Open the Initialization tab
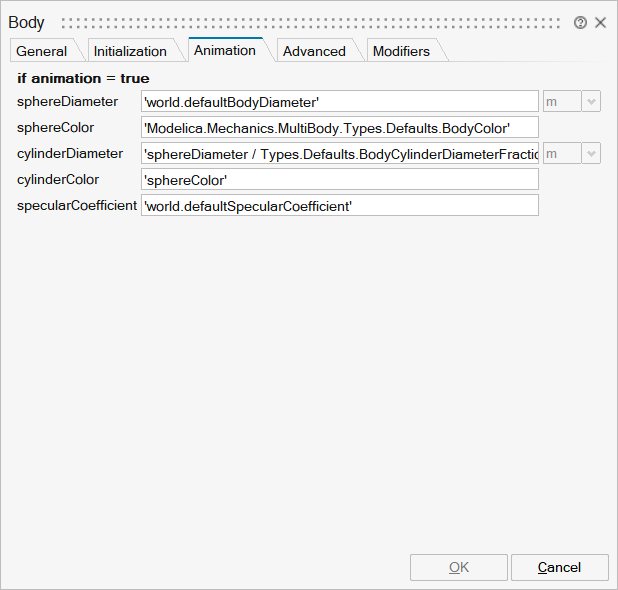The width and height of the screenshot is (618, 590). click(130, 51)
